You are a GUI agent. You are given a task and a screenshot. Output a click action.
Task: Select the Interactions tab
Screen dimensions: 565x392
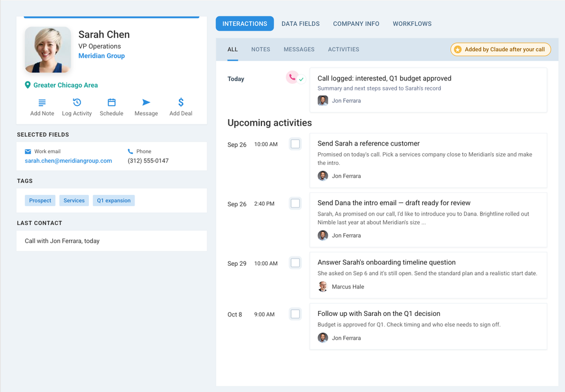244,24
